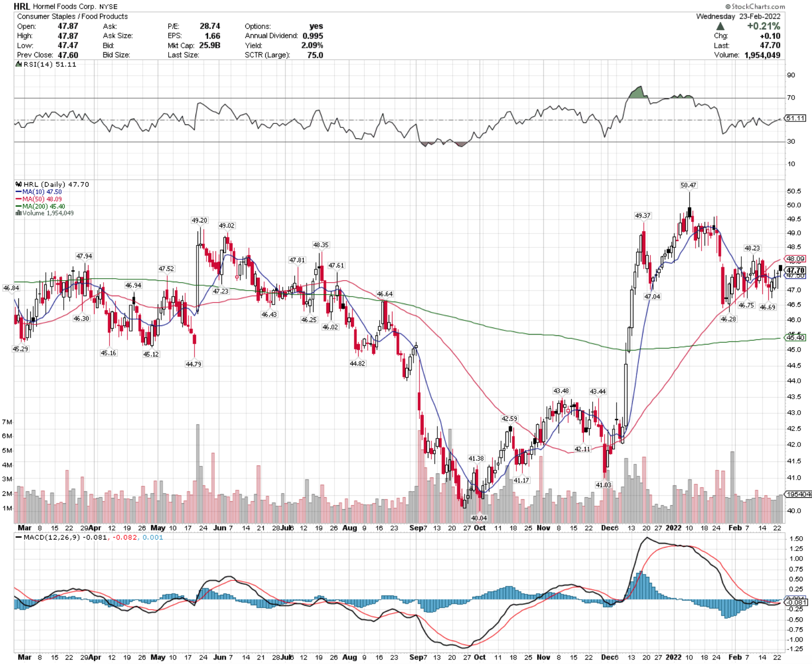Click Consumer Staples / Food Products sector text
The image size is (812, 664).
click(x=72, y=16)
